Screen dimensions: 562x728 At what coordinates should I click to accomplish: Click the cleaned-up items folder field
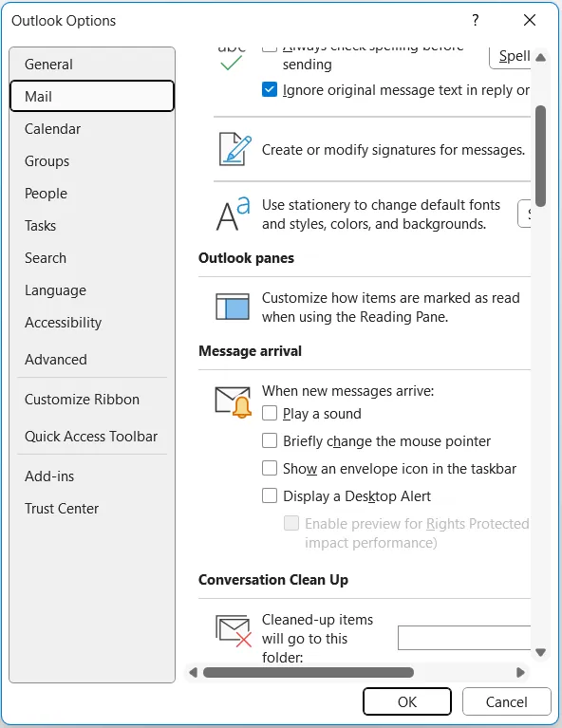pyautogui.click(x=464, y=638)
